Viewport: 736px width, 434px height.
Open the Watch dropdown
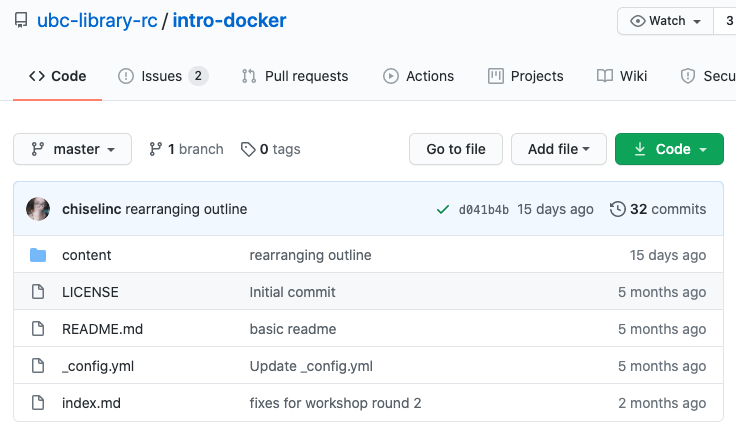666,21
